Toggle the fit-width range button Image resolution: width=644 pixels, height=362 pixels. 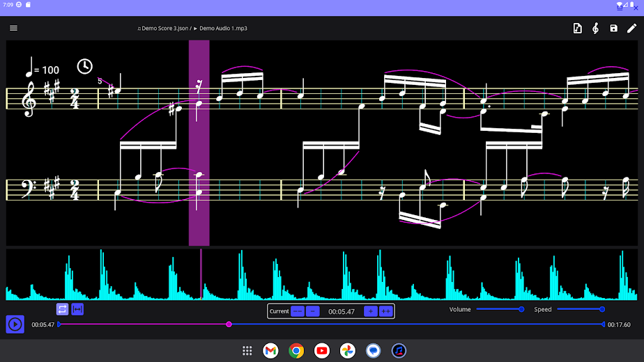pos(77,309)
